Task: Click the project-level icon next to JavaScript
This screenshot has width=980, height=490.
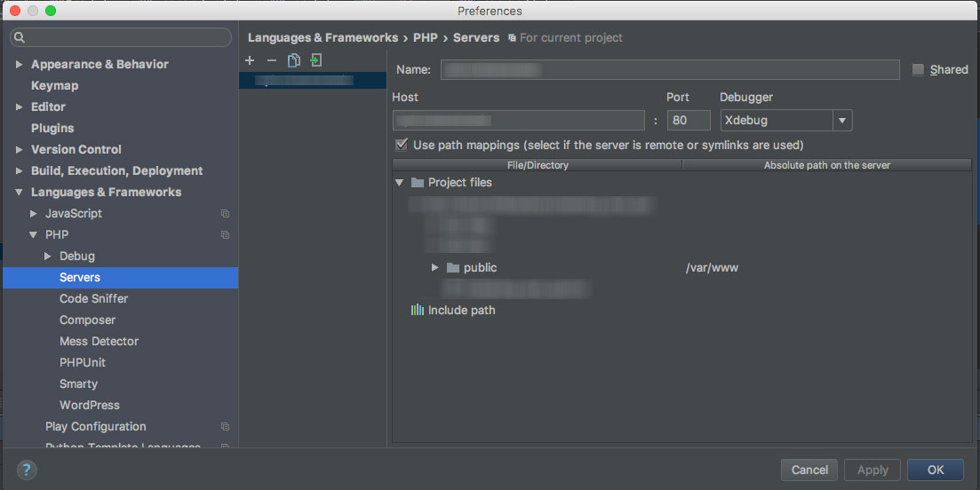Action: click(x=225, y=214)
